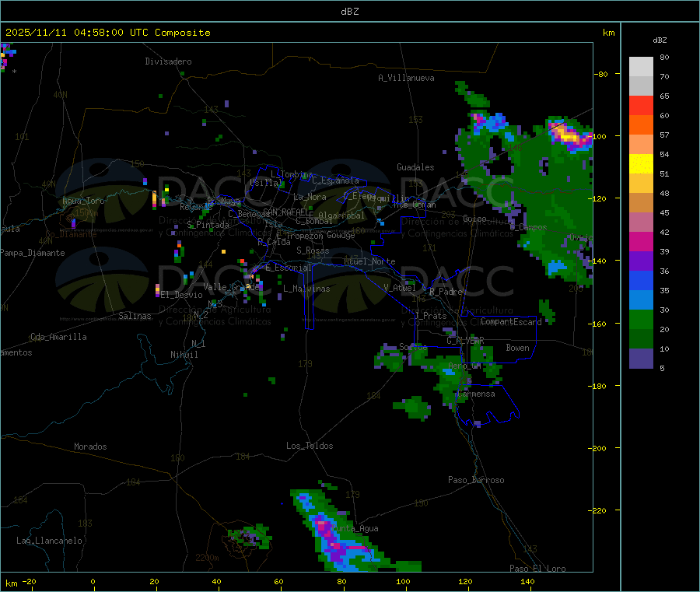Click the V_Atuel label
This screenshot has height=592, width=700.
[400, 288]
